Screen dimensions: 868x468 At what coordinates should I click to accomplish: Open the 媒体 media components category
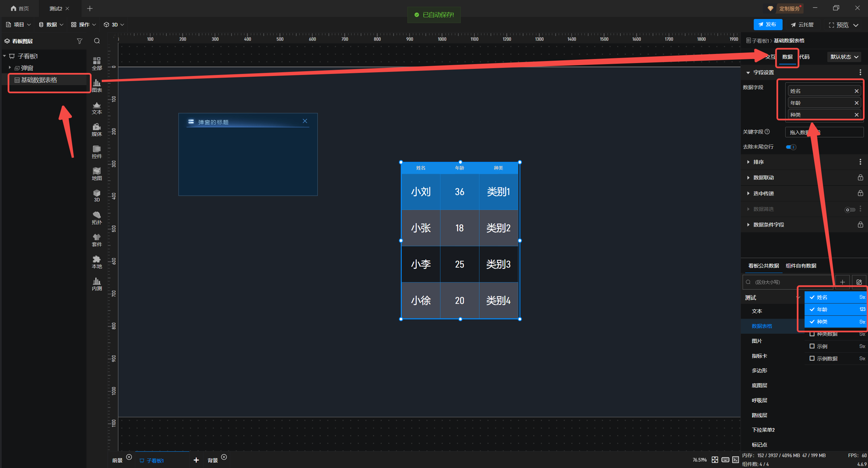coord(97,130)
